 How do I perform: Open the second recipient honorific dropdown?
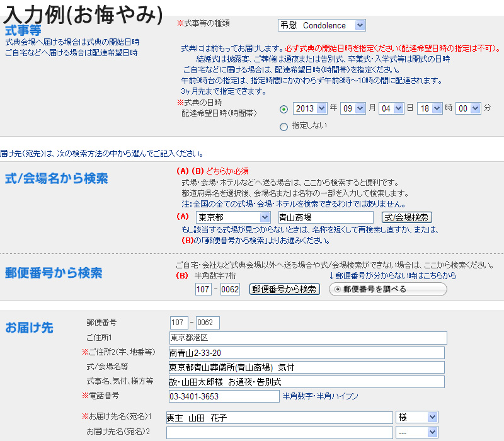coord(416,432)
